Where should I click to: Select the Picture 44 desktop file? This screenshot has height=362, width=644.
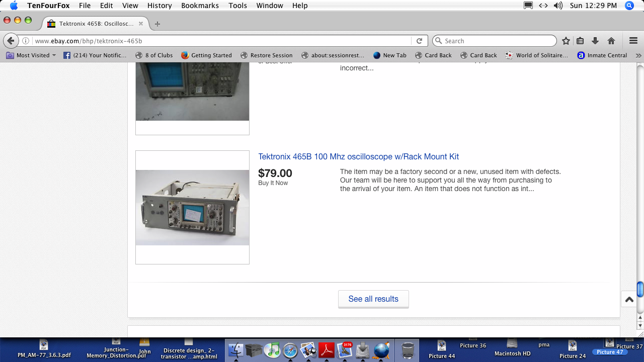[442, 349]
